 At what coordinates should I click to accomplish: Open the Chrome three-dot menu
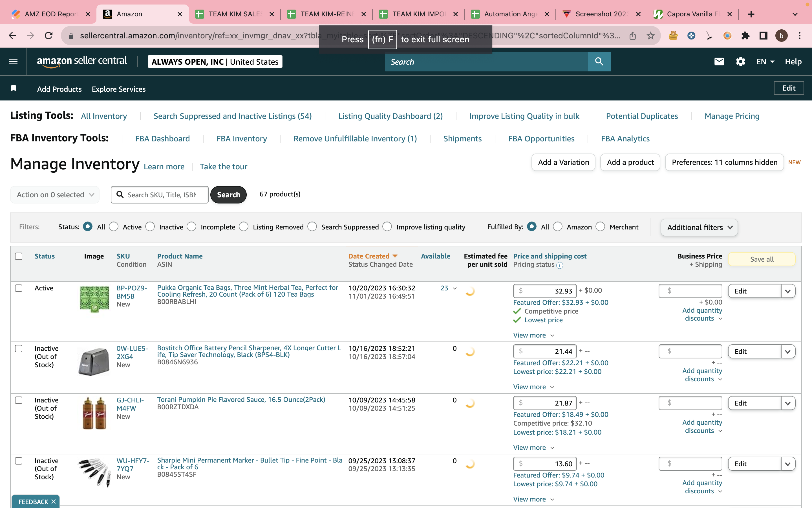pyautogui.click(x=800, y=35)
